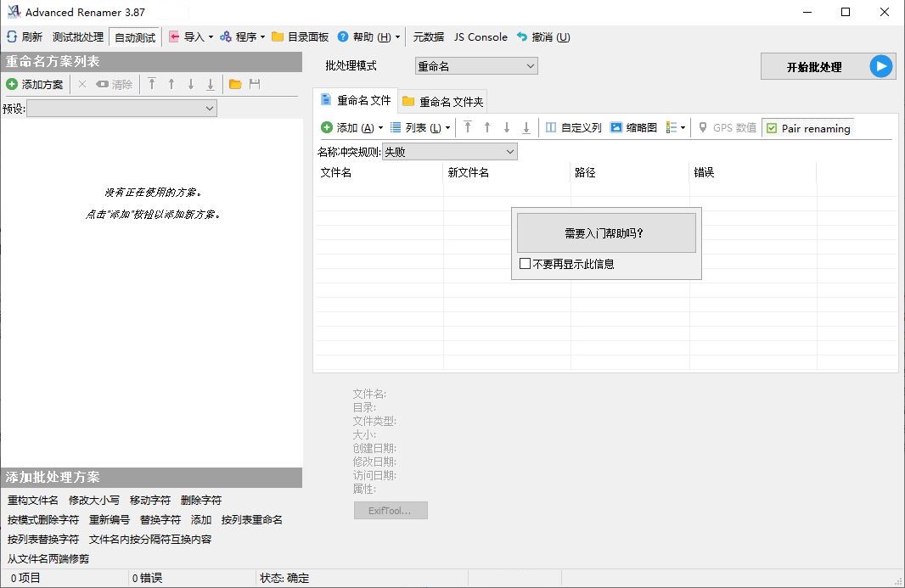Sort by the 文件名 column header

tap(379, 172)
